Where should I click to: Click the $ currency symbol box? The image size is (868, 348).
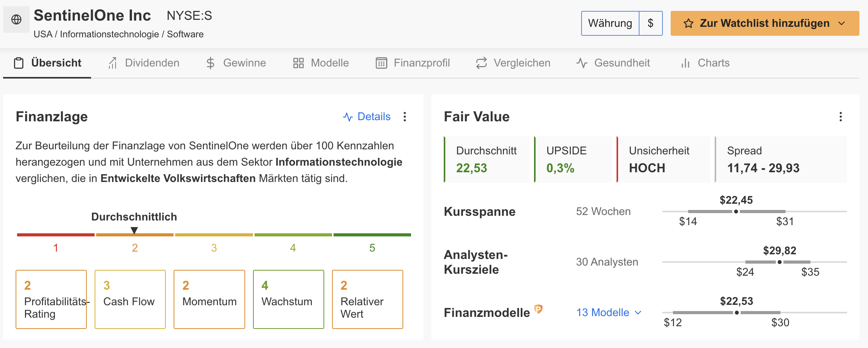coord(650,23)
